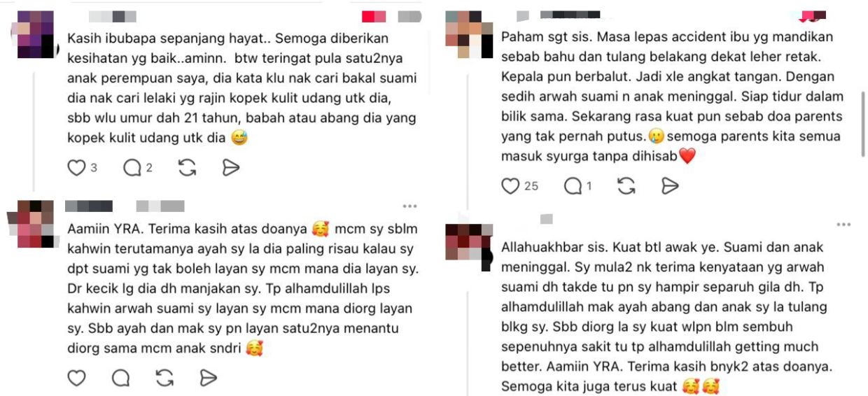This screenshot has width=868, height=396.
Task: Share the Aamiin YRA Terima kasih reply
Action: coord(209,379)
